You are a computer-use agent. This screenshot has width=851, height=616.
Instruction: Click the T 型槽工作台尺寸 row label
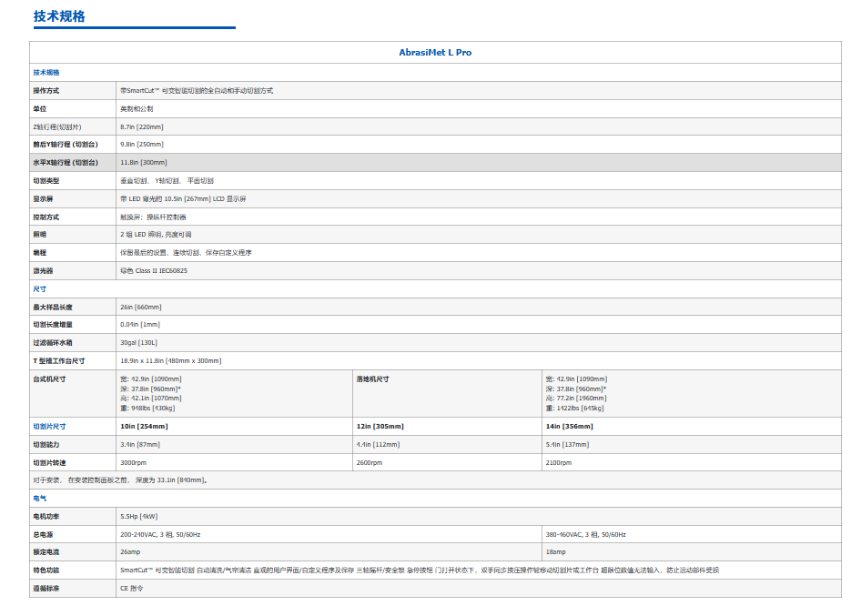pos(58,361)
